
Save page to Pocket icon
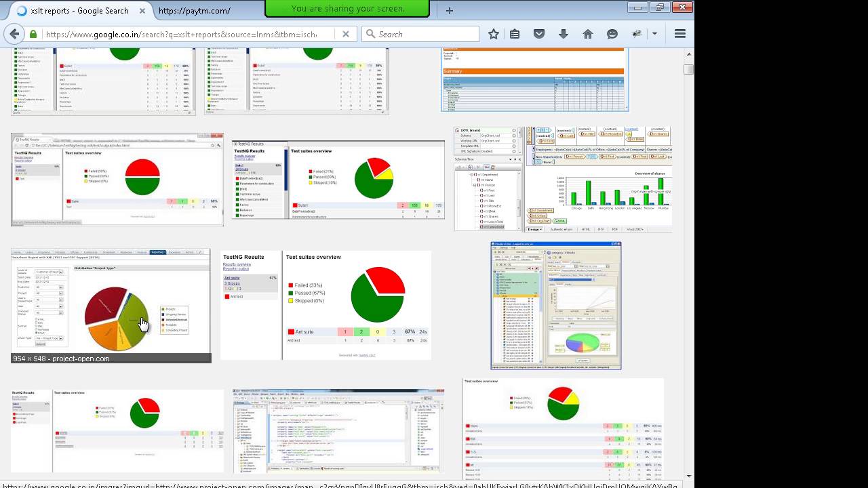[x=539, y=34]
